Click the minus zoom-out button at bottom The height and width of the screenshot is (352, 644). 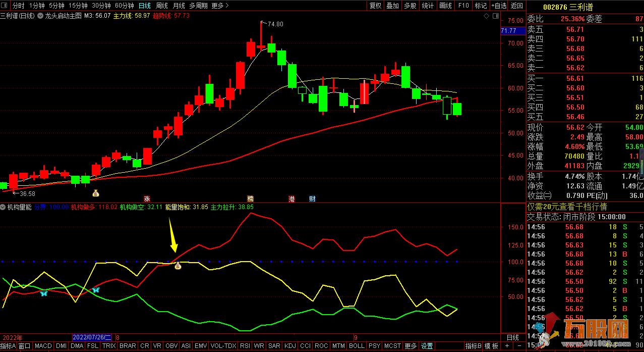click(519, 346)
